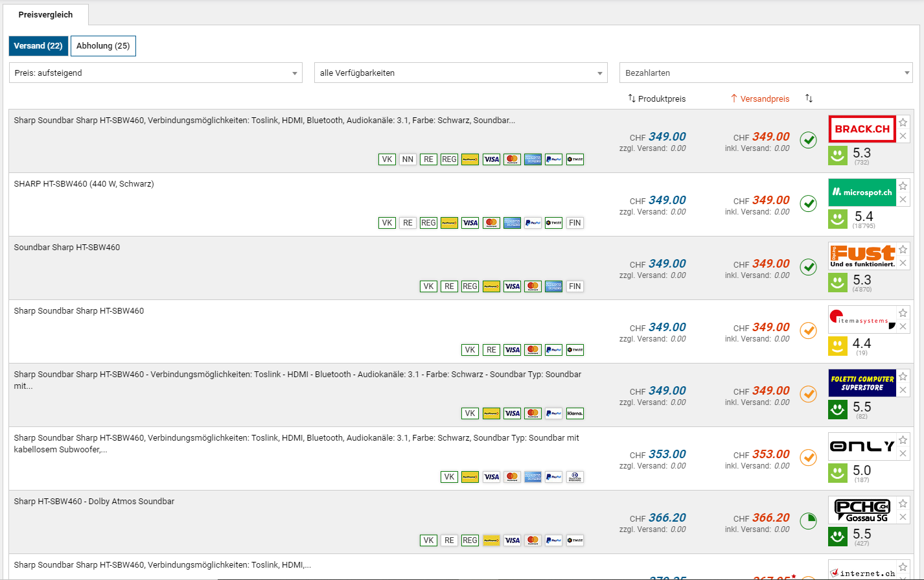Click the Fust shop logo
The width and height of the screenshot is (924, 580).
pyautogui.click(x=862, y=256)
